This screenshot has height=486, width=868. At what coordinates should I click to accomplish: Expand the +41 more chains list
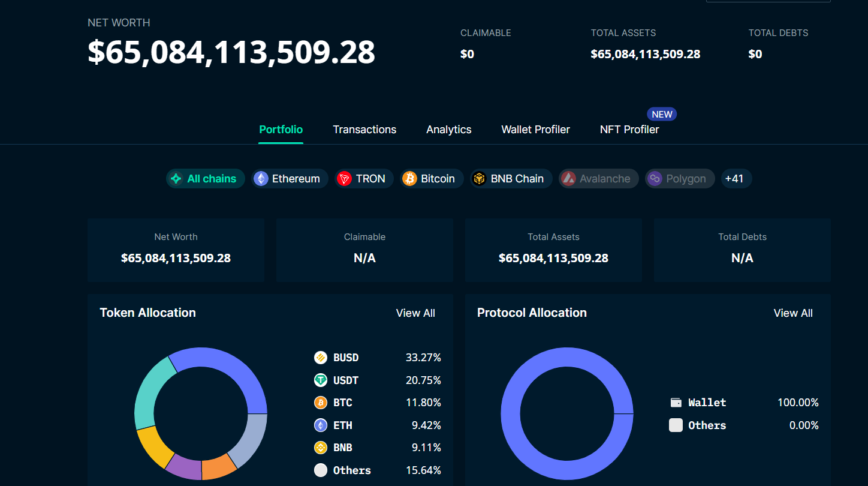click(x=736, y=179)
